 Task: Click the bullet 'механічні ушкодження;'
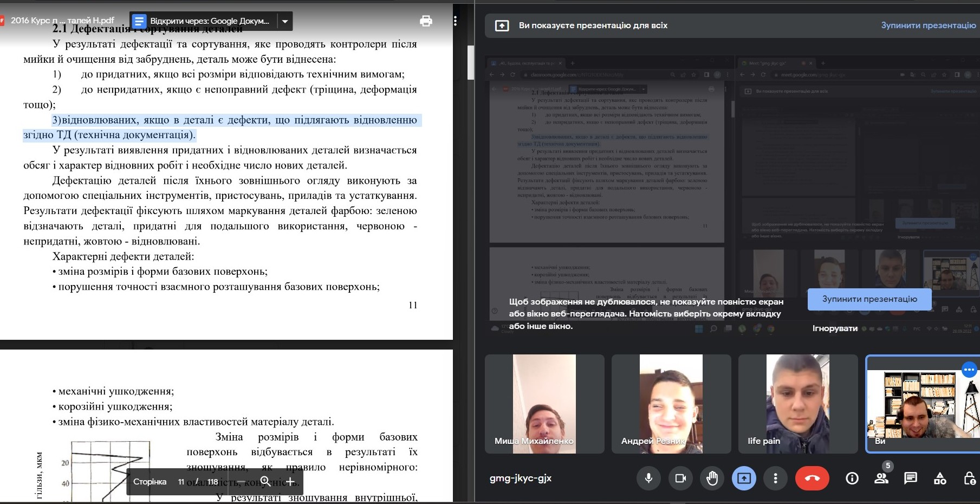coord(116,391)
